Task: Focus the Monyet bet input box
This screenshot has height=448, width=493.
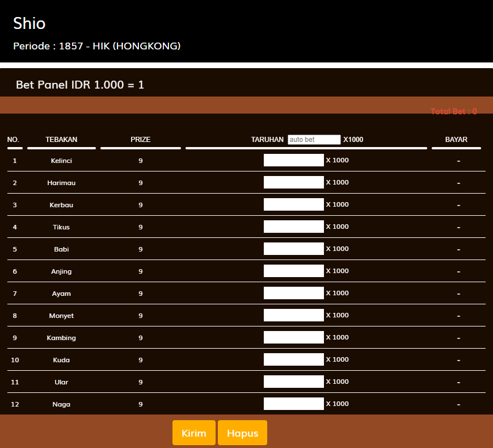Action: point(293,315)
